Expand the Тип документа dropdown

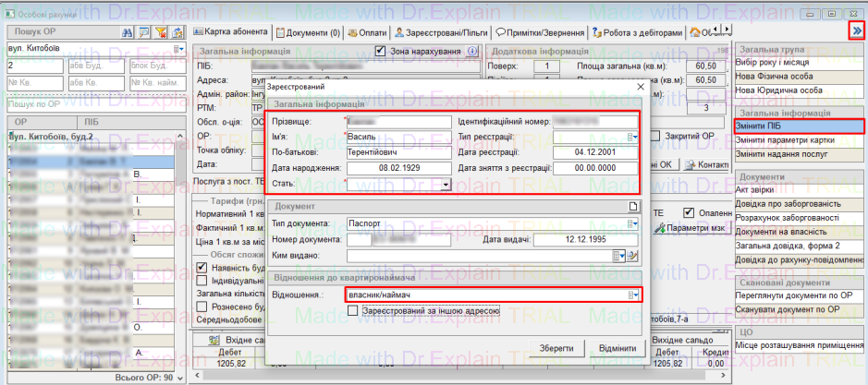632,223
